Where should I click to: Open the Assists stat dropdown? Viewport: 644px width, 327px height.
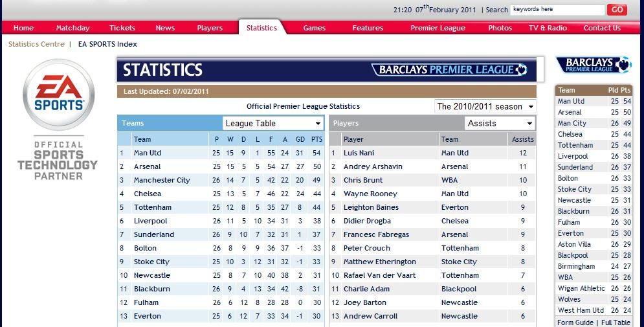(500, 123)
